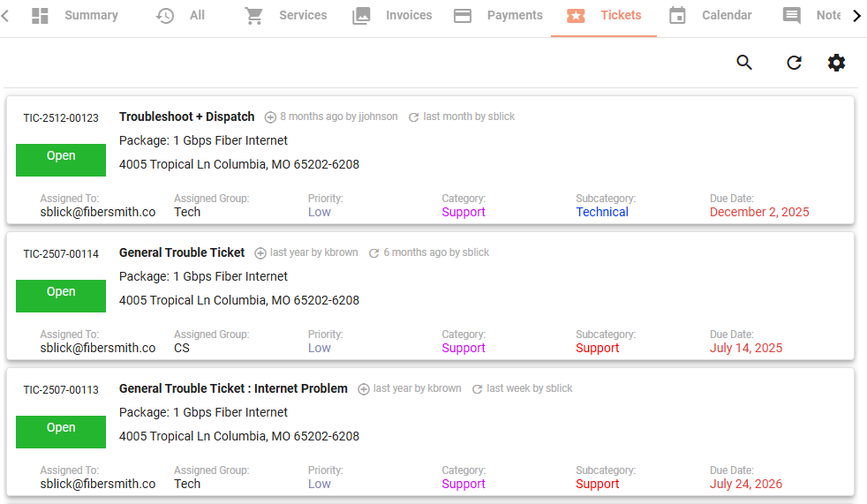Click the Calendar icon in tab bar
This screenshot has height=504, width=867.
[x=677, y=16]
